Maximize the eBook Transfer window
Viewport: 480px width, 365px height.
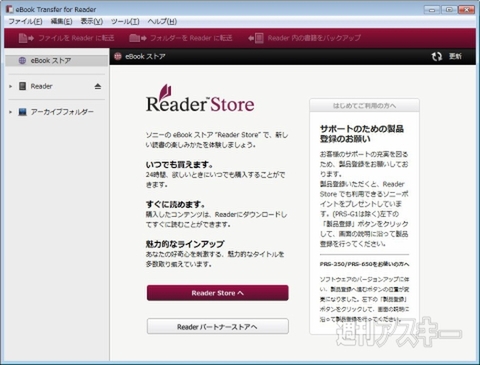[x=449, y=10]
